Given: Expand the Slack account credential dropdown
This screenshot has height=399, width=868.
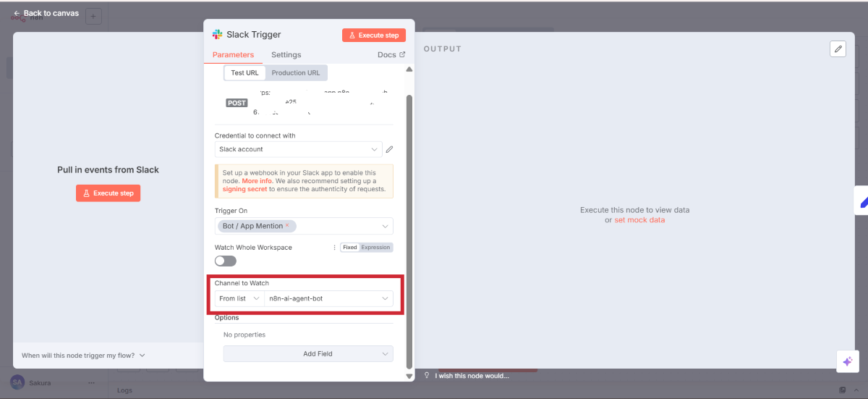Looking at the screenshot, I should click(374, 149).
